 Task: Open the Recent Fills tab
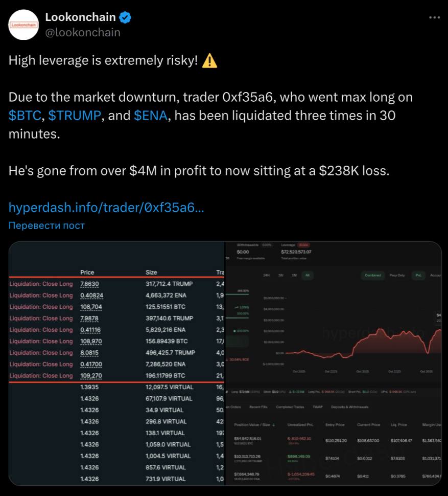[258, 407]
